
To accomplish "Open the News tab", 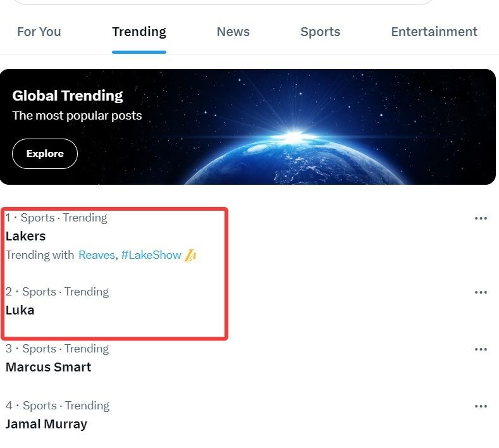I will (x=233, y=32).
